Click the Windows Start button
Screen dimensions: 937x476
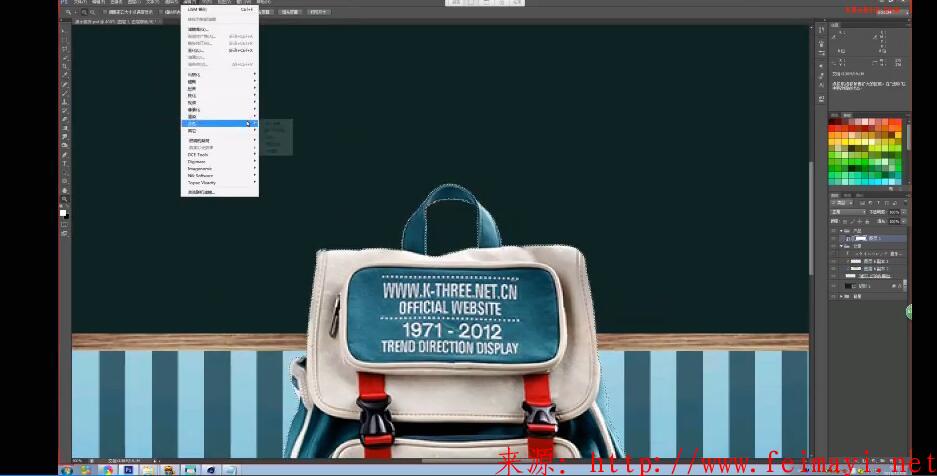[67, 469]
